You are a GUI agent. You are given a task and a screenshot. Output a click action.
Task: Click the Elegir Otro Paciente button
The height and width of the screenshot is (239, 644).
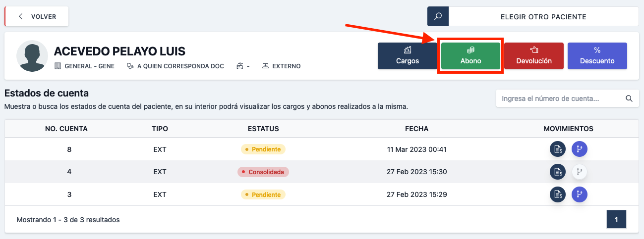pyautogui.click(x=543, y=16)
